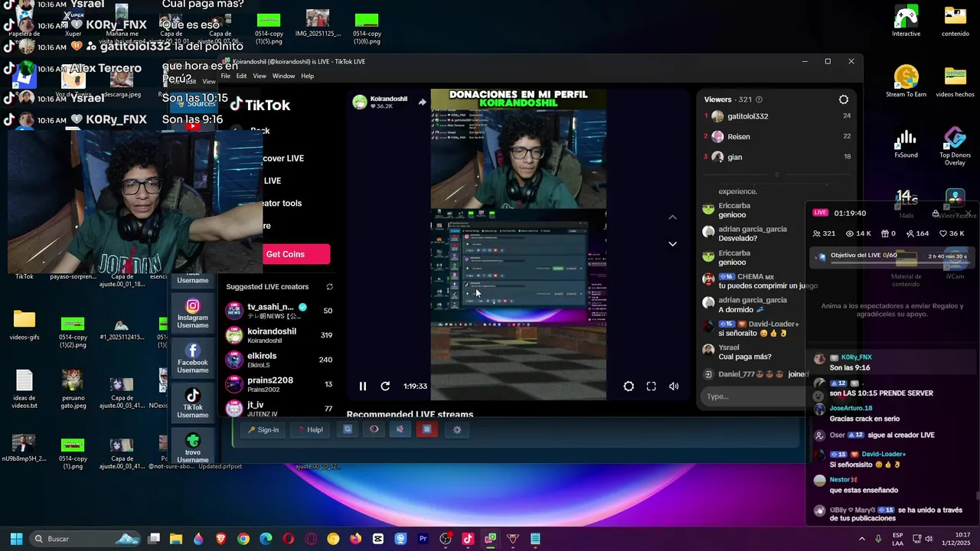This screenshot has width=980, height=551.
Task: Open the gear settings in the bottom toolbar
Action: click(x=457, y=430)
